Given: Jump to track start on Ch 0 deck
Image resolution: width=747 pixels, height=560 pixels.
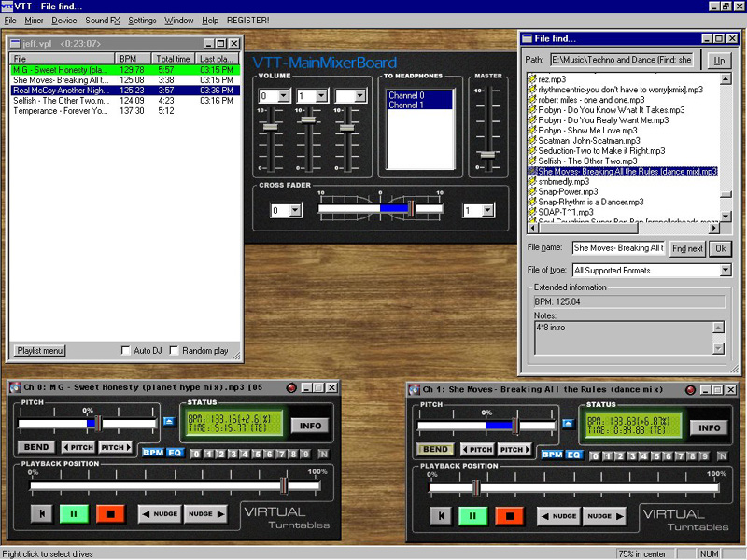Looking at the screenshot, I should 42,514.
